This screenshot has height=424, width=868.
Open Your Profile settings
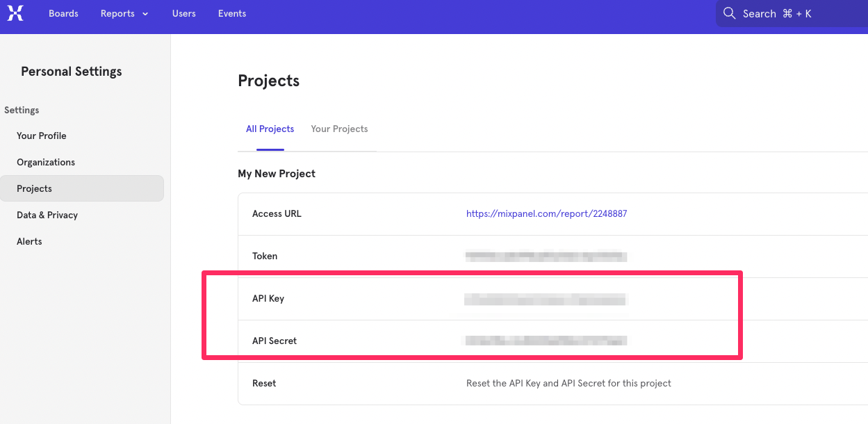pos(42,136)
